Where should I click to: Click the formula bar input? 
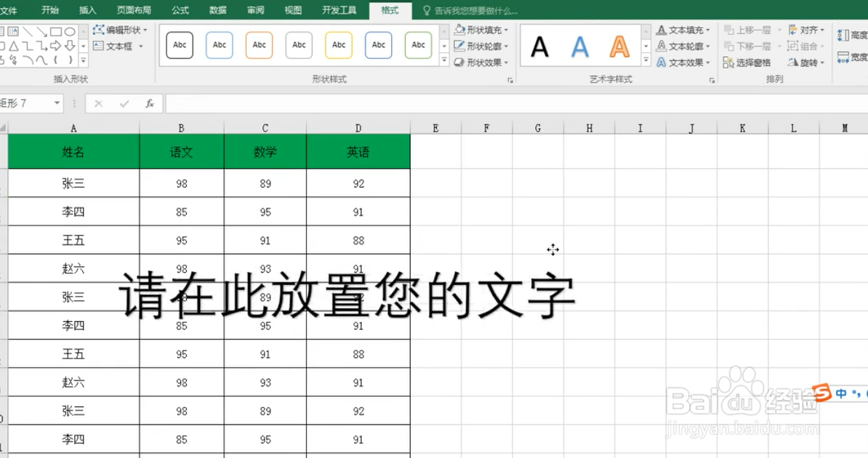[516, 103]
